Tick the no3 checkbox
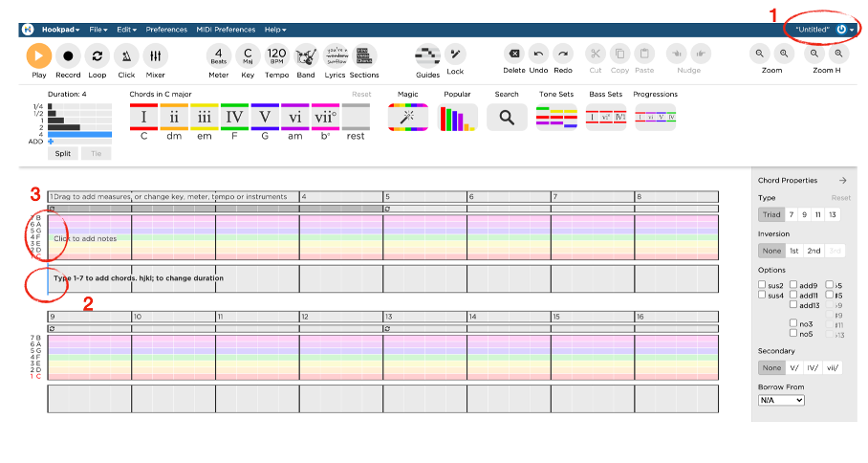The width and height of the screenshot is (868, 463). point(794,323)
